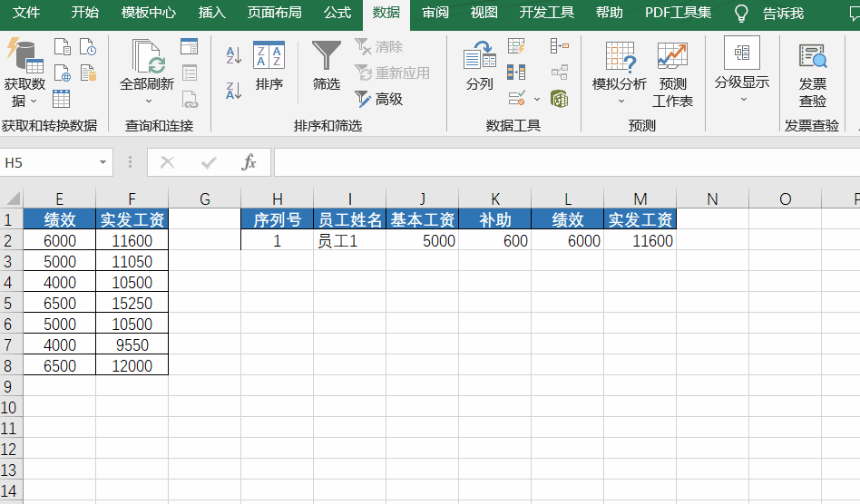Switch to the 开始 (Home) tab
This screenshot has height=504, width=860.
tap(85, 13)
